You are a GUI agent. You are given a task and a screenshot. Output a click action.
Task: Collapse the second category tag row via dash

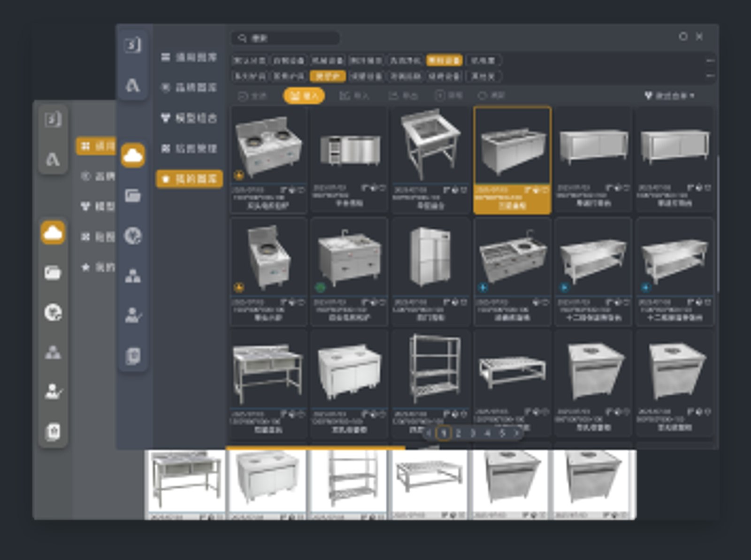[x=710, y=76]
